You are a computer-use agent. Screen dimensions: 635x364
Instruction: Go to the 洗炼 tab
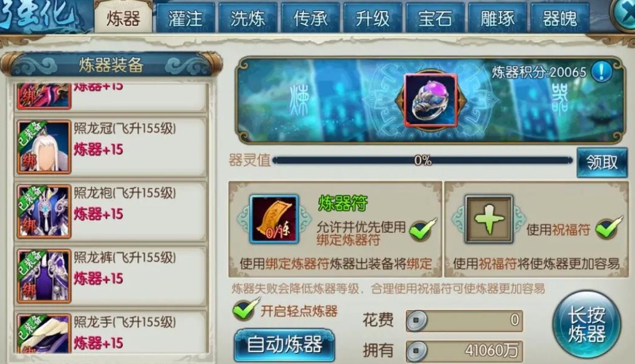(248, 18)
